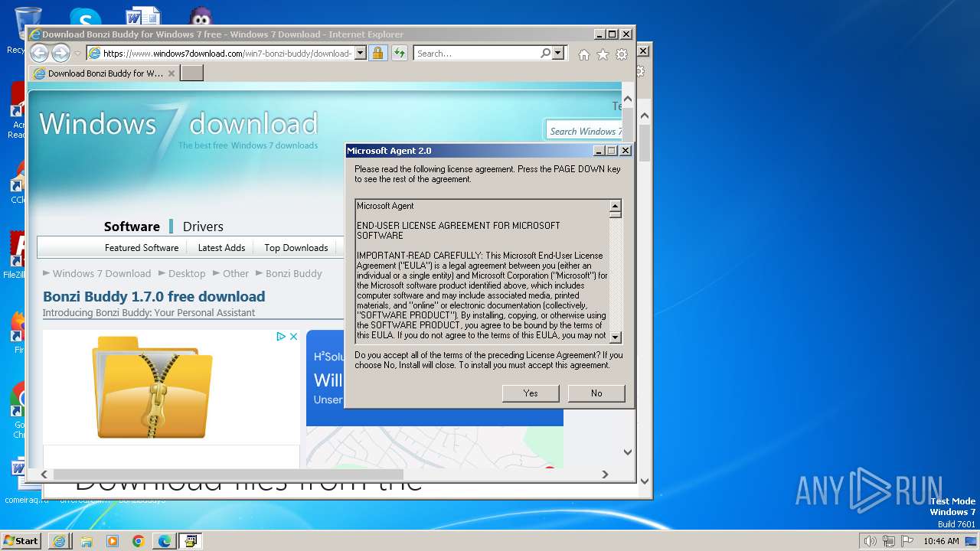
Task: Open Microsoft Edge from the taskbar
Action: [165, 541]
